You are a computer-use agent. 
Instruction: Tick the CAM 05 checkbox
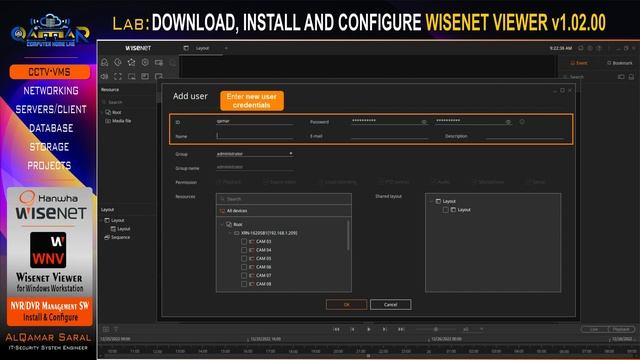244,258
